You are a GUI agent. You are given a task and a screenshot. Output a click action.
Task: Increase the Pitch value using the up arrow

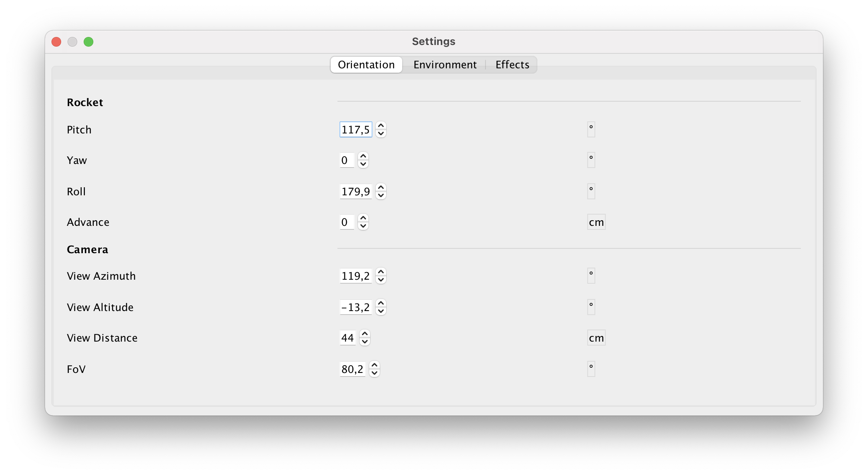380,126
